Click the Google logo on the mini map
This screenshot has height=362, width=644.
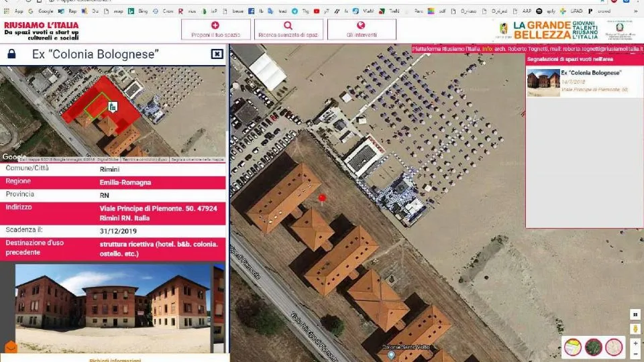[13, 157]
